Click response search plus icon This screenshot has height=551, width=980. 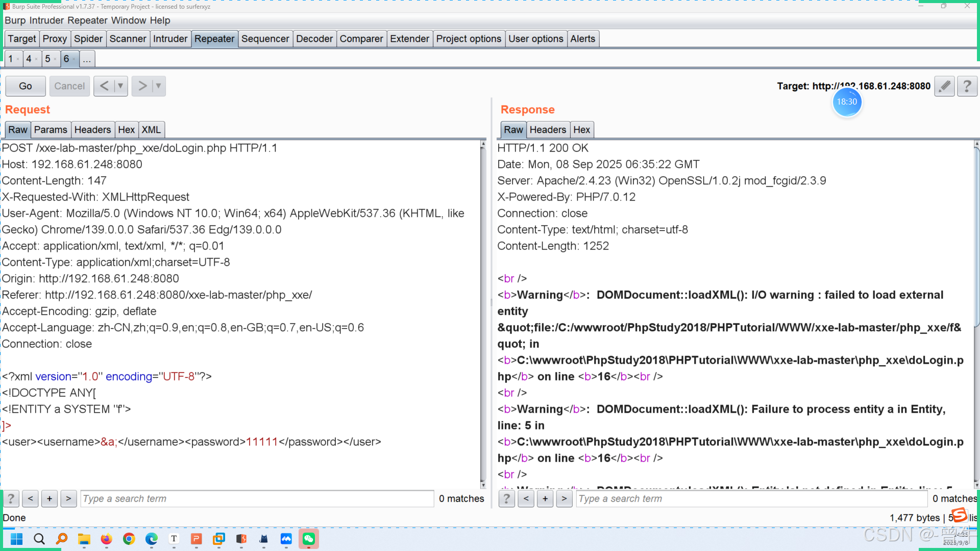[x=545, y=498]
